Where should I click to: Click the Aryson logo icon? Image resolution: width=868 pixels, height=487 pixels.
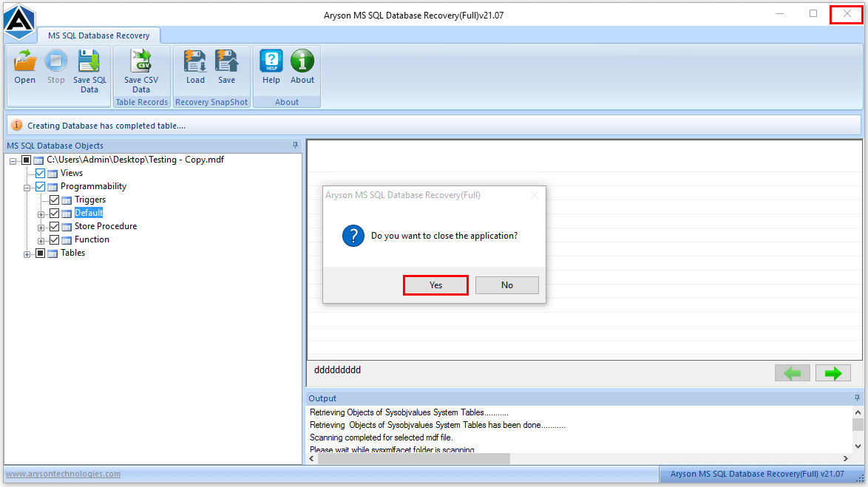[20, 22]
